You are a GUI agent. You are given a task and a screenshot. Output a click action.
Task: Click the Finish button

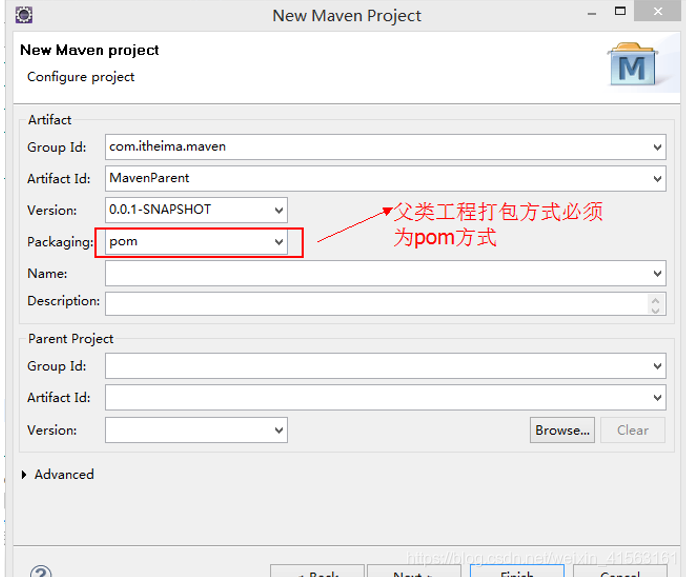(x=517, y=571)
